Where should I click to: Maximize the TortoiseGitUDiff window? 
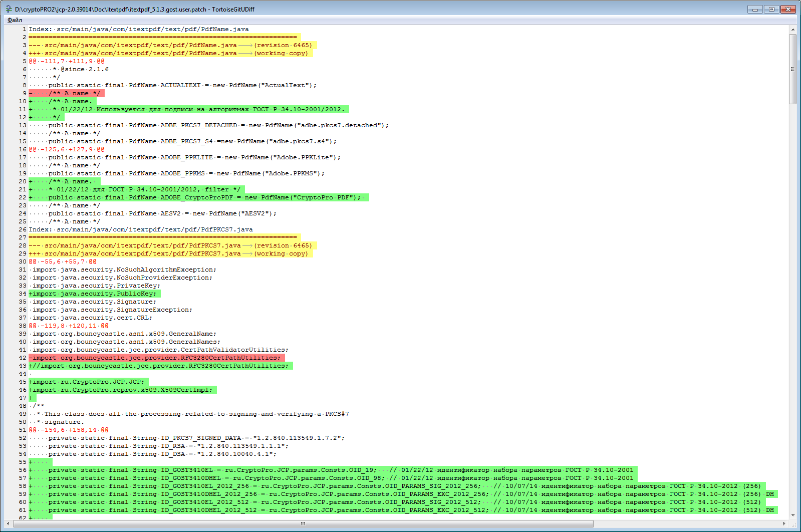[x=771, y=9]
